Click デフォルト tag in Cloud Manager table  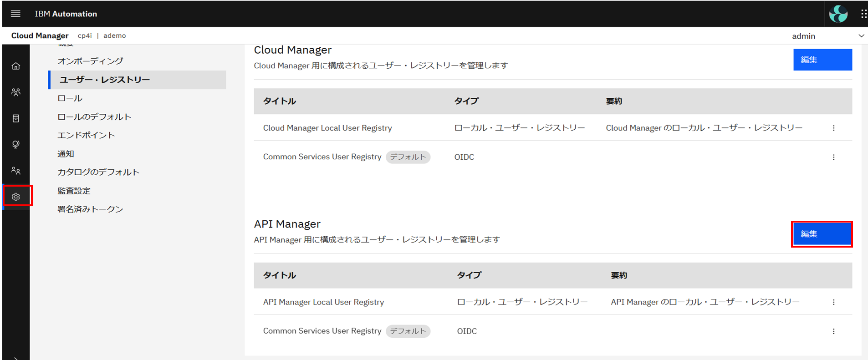click(408, 157)
